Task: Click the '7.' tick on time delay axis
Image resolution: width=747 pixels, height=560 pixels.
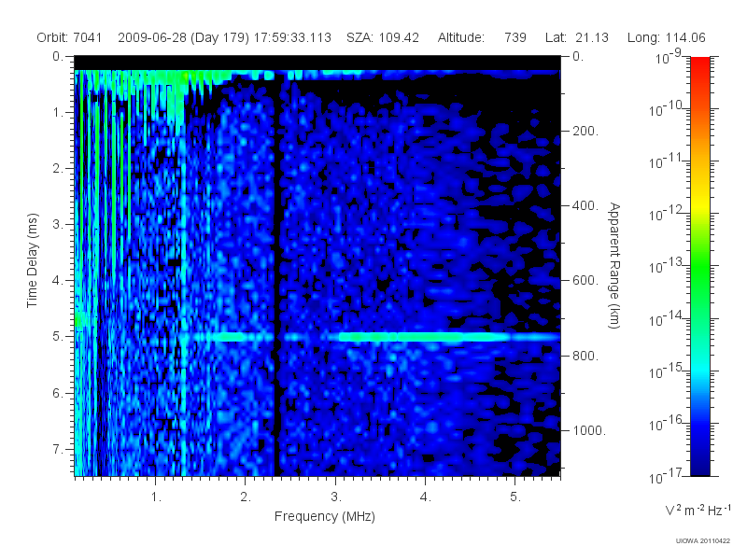Action: pyautogui.click(x=58, y=449)
